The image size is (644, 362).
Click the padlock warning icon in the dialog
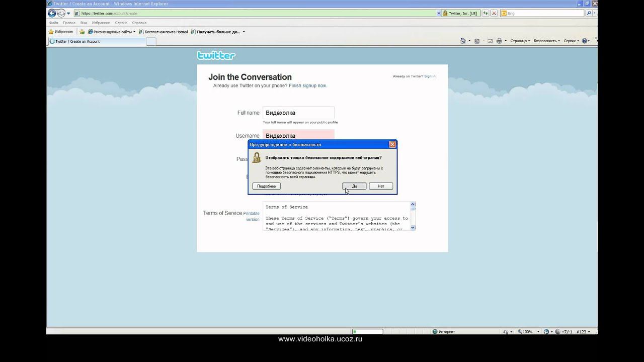click(257, 158)
